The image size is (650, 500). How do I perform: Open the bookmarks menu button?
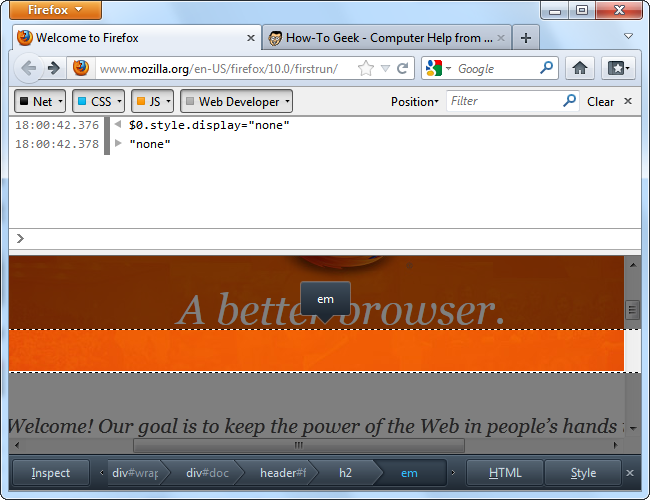[618, 68]
